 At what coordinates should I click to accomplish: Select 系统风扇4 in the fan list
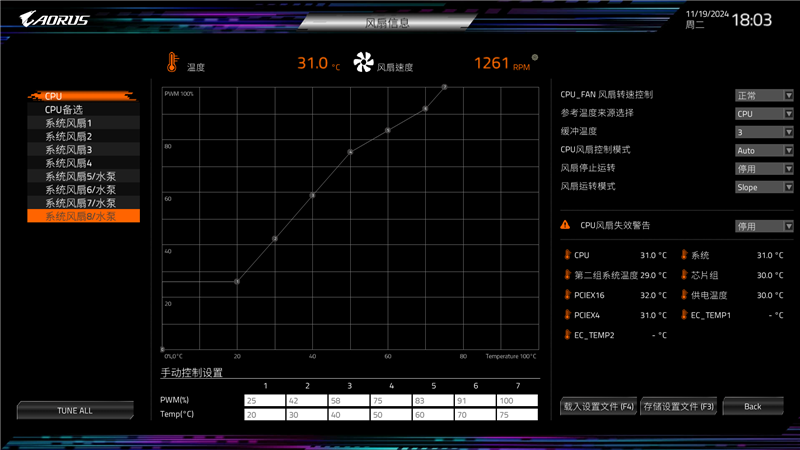tap(83, 163)
